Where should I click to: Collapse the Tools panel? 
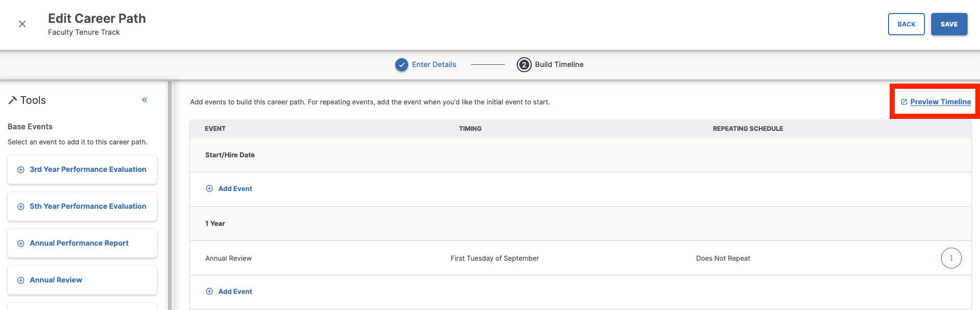145,100
